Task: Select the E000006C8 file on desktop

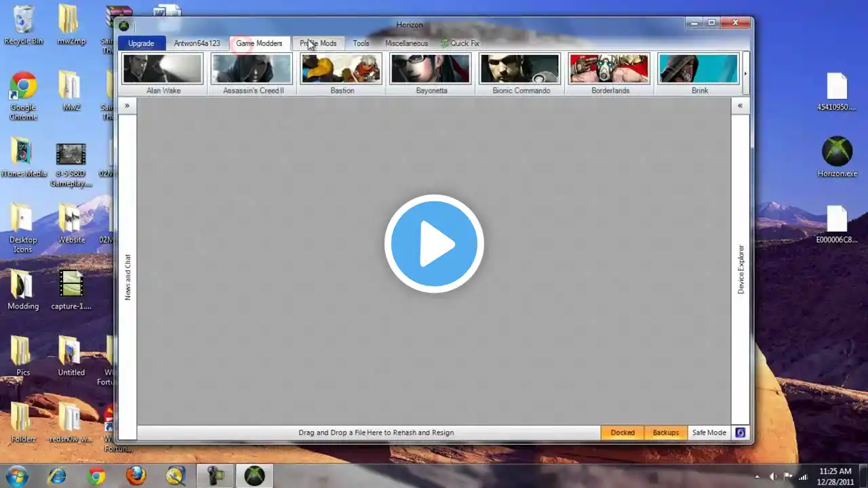Action: tap(837, 224)
